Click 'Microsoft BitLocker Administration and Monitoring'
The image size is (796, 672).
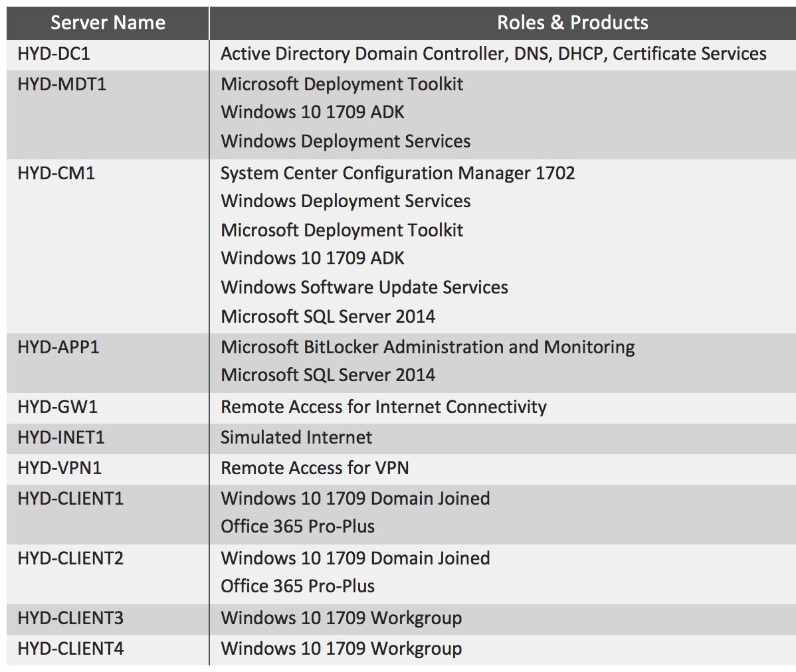427,347
